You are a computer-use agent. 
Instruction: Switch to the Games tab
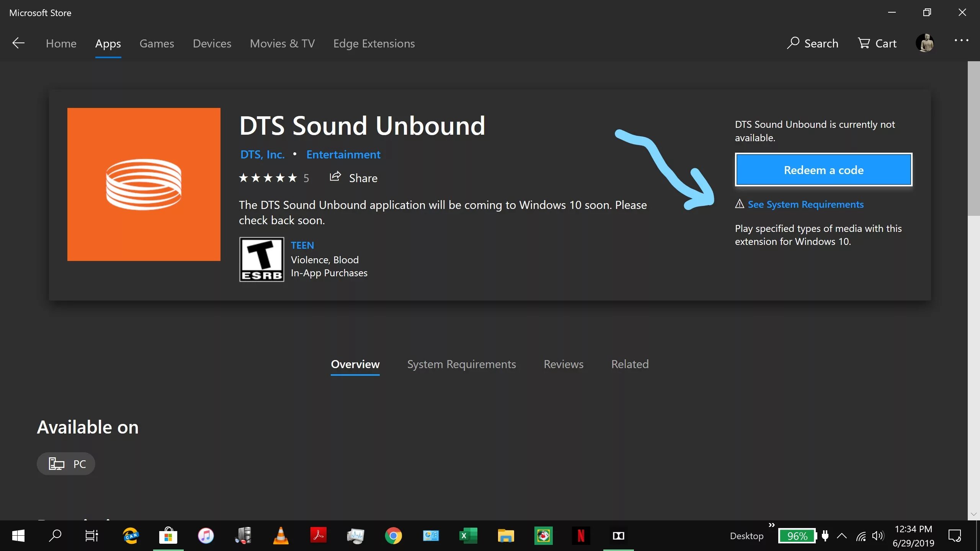[157, 44]
